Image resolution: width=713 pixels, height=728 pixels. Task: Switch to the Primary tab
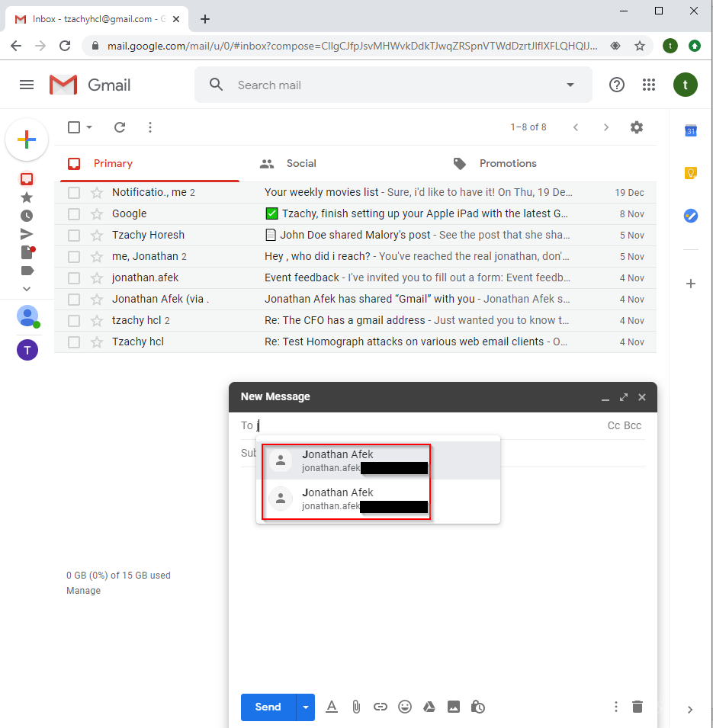[x=149, y=163]
